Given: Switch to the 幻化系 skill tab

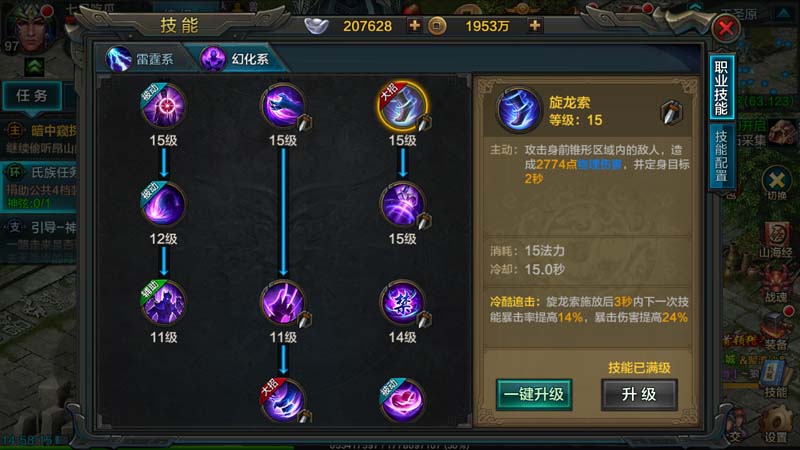Looking at the screenshot, I should [x=236, y=59].
